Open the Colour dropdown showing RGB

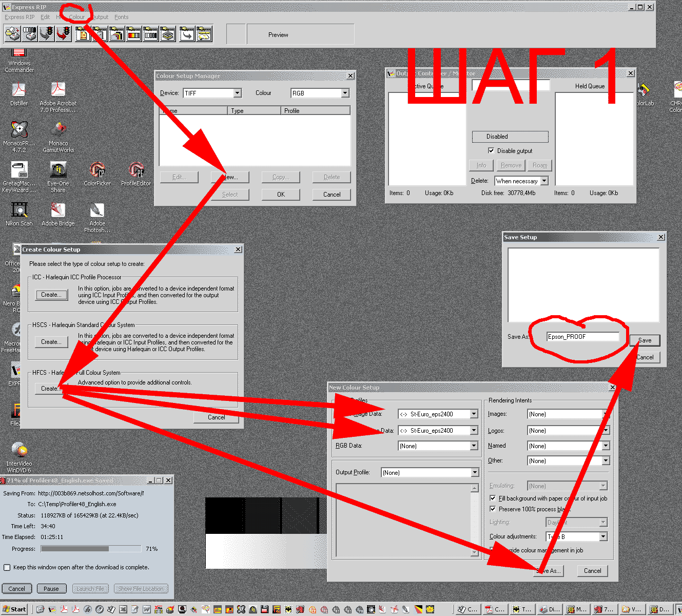pos(345,93)
